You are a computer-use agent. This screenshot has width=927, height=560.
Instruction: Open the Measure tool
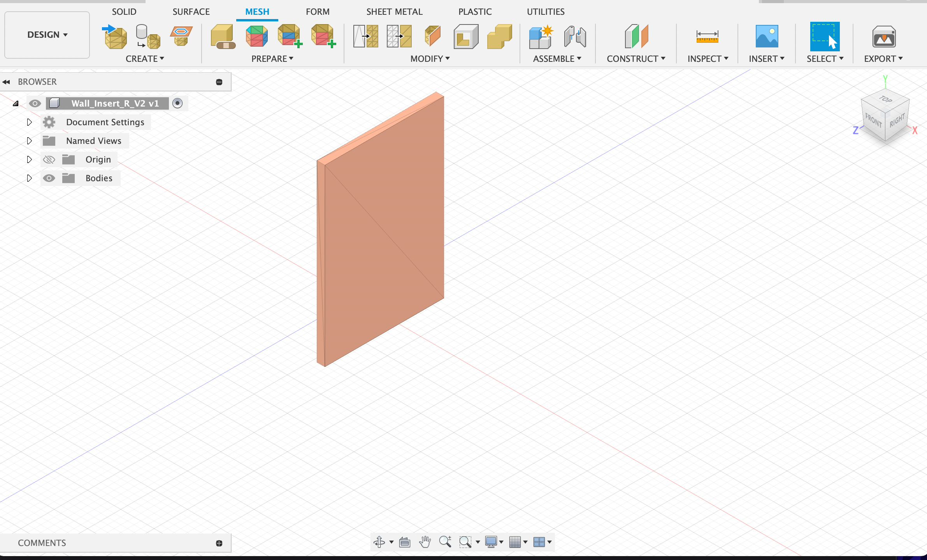point(707,37)
